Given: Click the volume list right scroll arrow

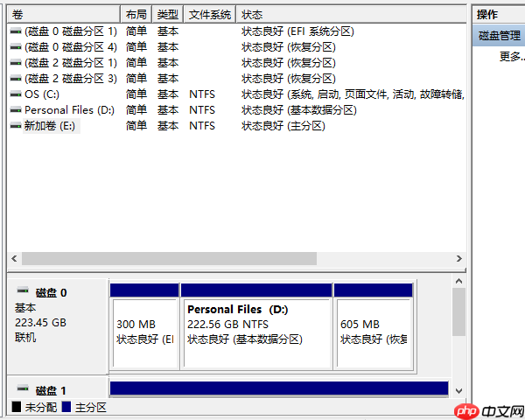Looking at the screenshot, I should click(459, 259).
